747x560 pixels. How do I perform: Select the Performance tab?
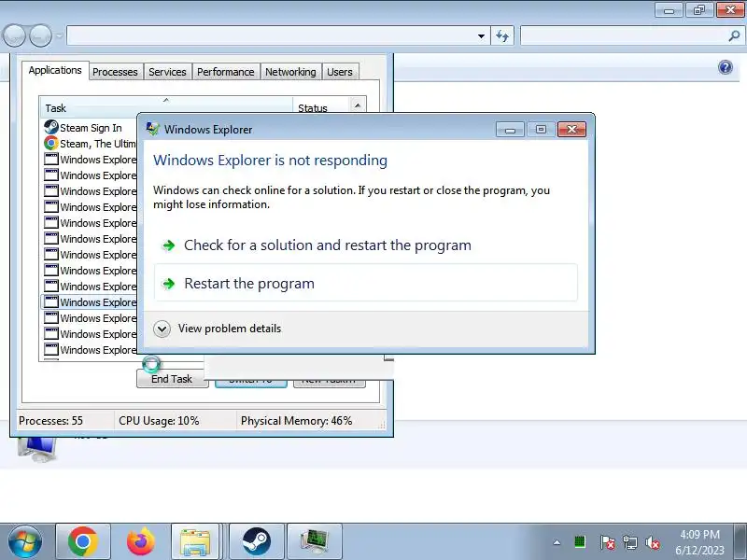pyautogui.click(x=225, y=72)
